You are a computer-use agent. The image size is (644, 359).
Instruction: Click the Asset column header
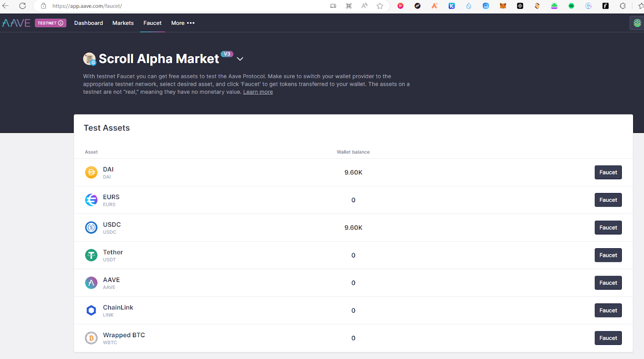(91, 152)
